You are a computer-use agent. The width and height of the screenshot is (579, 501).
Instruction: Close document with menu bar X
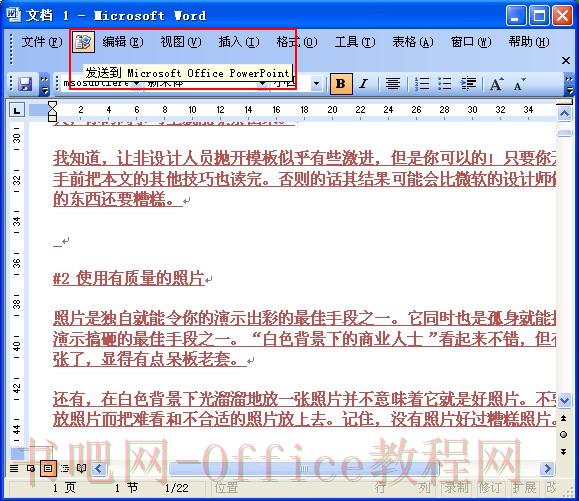(x=566, y=61)
